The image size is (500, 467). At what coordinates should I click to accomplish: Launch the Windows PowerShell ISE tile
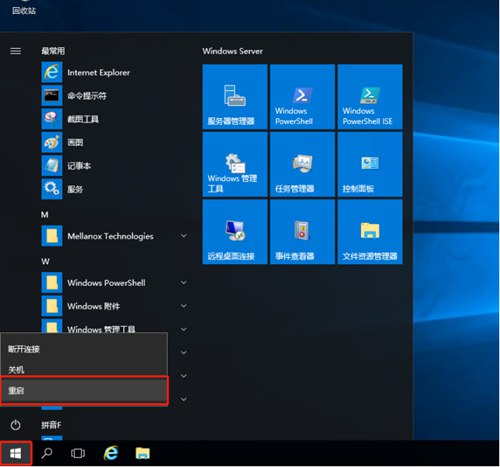point(370,97)
